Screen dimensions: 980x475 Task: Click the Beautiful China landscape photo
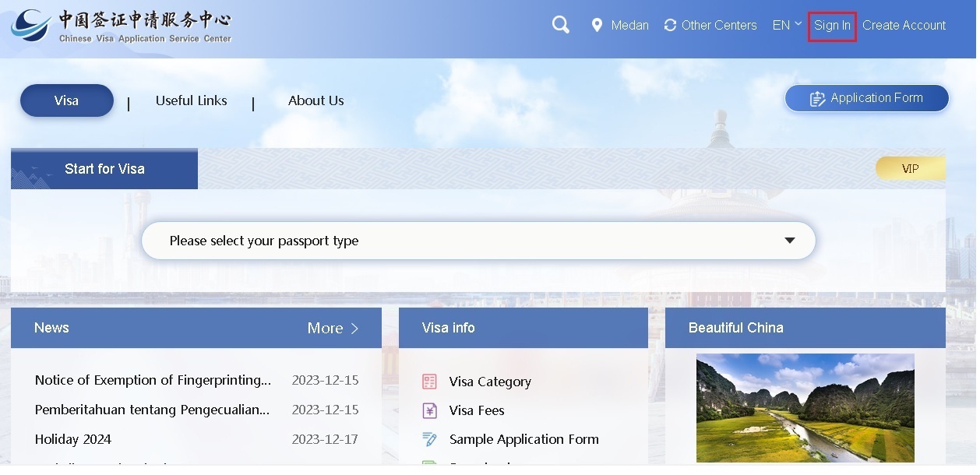pyautogui.click(x=805, y=408)
